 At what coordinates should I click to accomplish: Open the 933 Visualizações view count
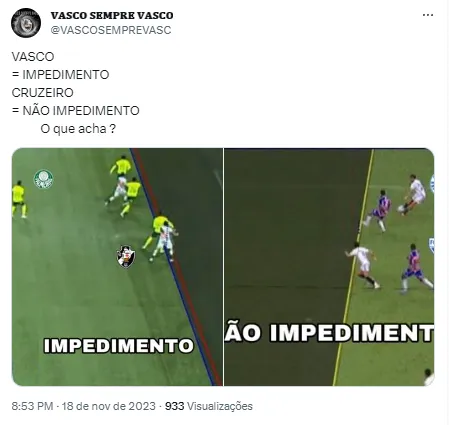point(209,406)
